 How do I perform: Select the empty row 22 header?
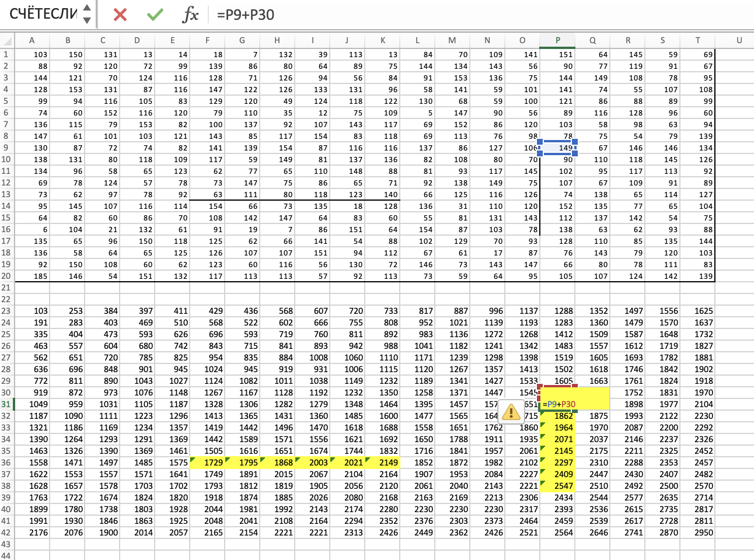pyautogui.click(x=6, y=299)
